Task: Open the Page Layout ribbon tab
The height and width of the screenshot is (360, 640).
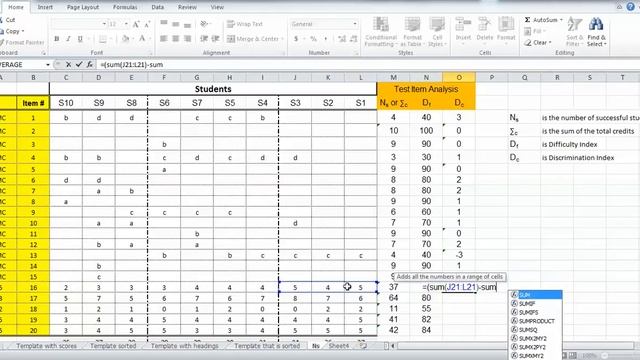Action: (83, 7)
